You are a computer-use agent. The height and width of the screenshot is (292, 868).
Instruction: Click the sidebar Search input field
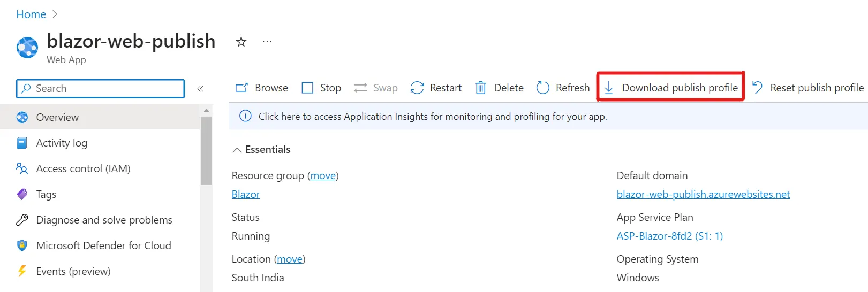tap(101, 89)
